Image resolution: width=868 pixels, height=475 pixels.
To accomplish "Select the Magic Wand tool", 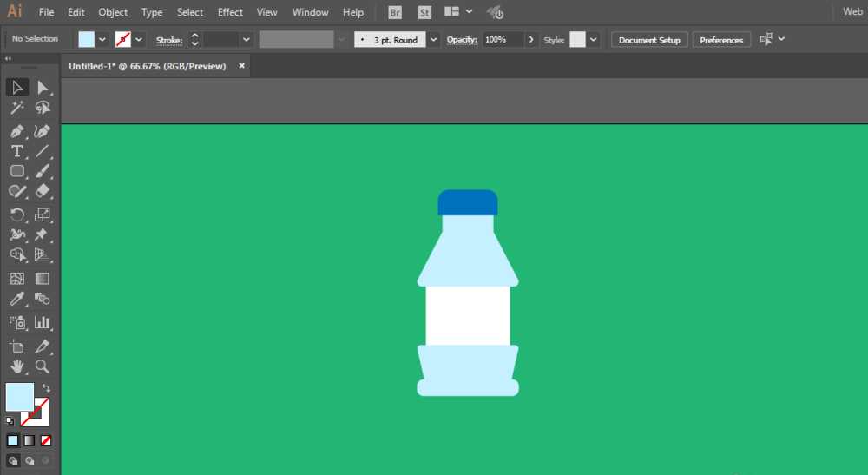I will click(16, 108).
